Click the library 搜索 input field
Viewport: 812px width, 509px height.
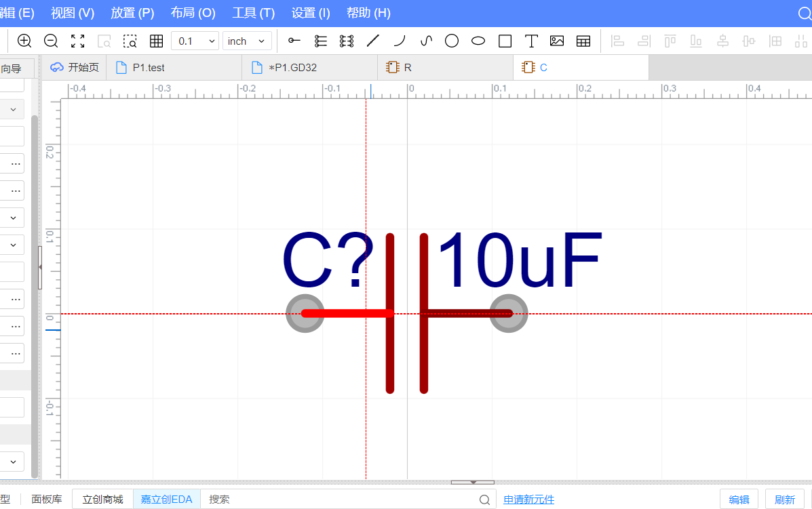(x=339, y=500)
